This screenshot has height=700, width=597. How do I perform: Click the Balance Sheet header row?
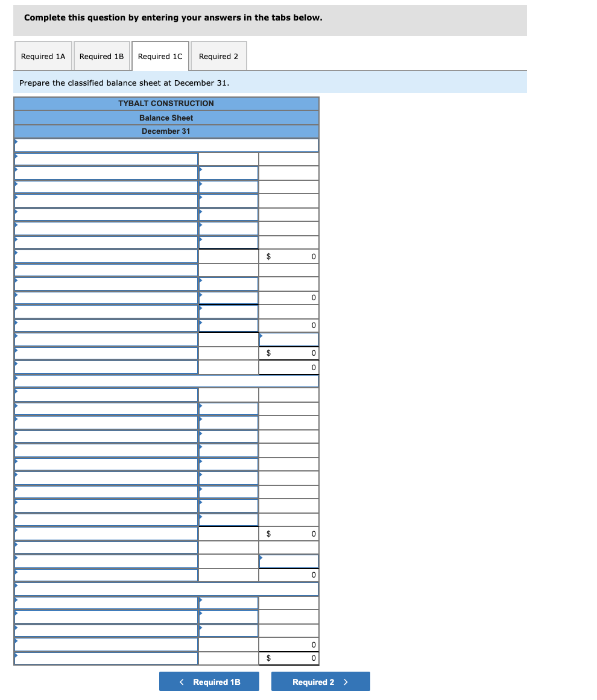click(x=166, y=118)
